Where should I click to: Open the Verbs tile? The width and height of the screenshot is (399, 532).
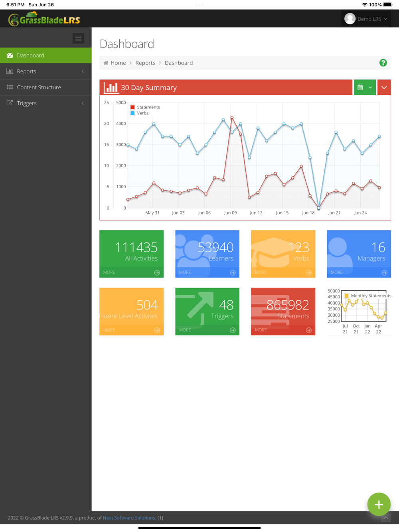tap(283, 254)
